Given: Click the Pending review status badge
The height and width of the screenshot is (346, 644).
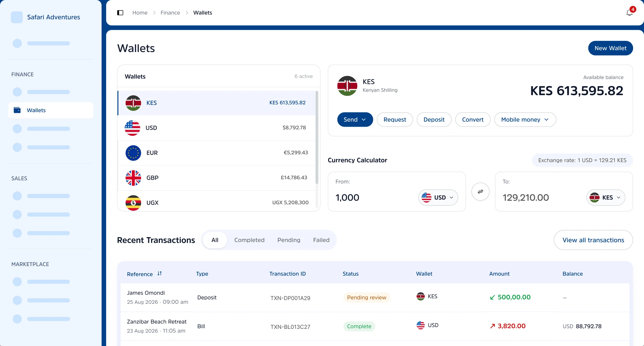Looking at the screenshot, I should point(366,297).
